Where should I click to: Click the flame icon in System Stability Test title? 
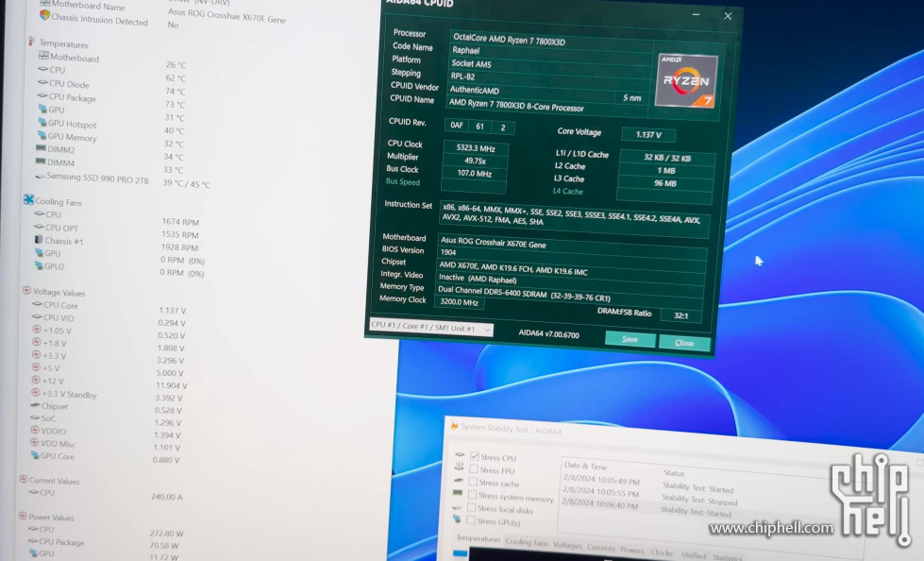pyautogui.click(x=454, y=425)
